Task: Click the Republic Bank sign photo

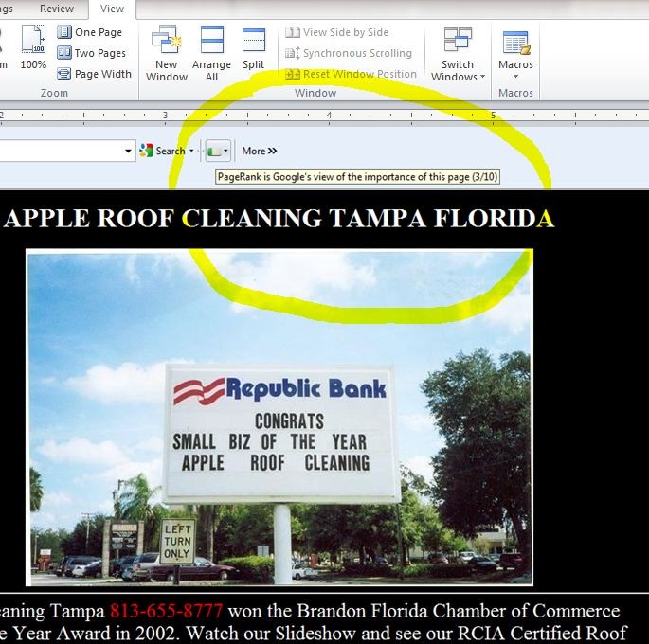Action: tap(279, 417)
